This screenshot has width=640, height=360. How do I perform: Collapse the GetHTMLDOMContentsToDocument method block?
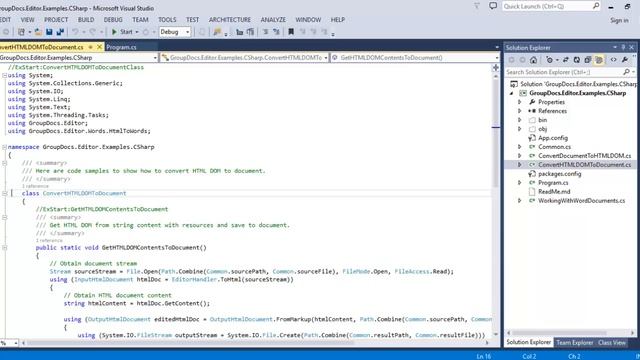tap(4, 248)
